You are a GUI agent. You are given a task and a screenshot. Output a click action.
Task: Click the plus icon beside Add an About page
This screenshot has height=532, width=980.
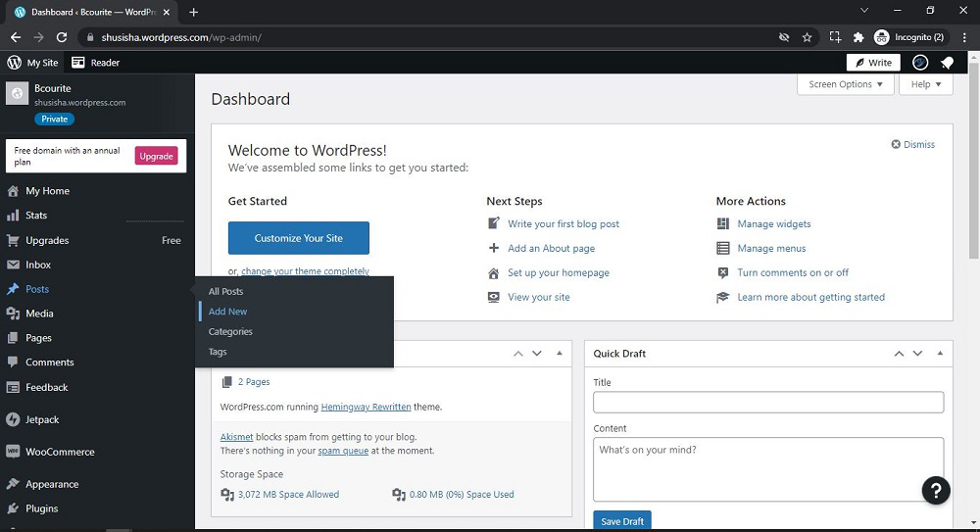point(494,248)
